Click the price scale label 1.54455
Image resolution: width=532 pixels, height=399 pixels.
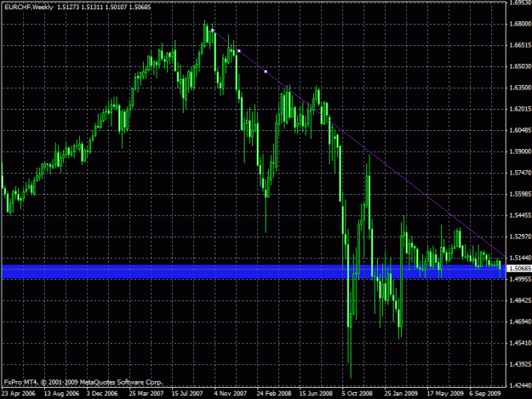[520, 215]
